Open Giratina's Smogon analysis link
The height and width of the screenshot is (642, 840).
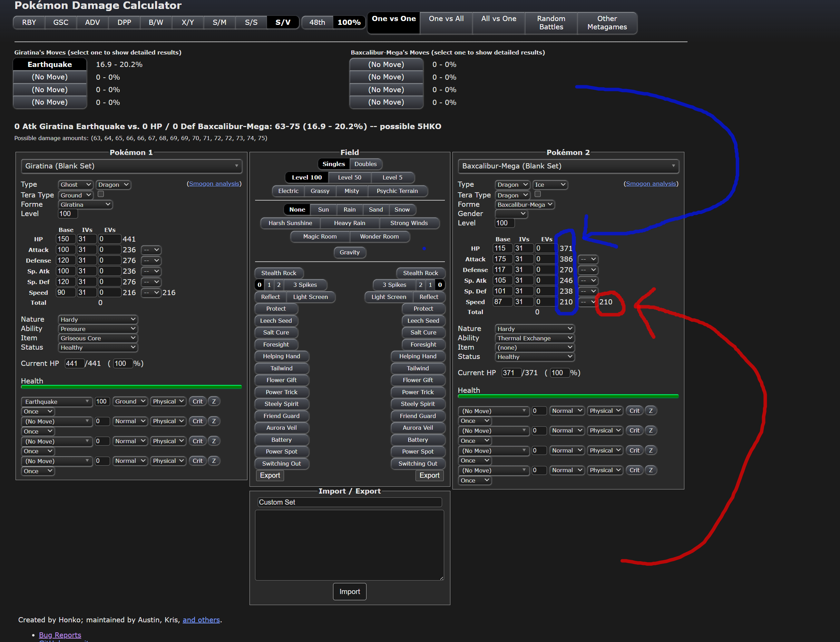coord(214,184)
